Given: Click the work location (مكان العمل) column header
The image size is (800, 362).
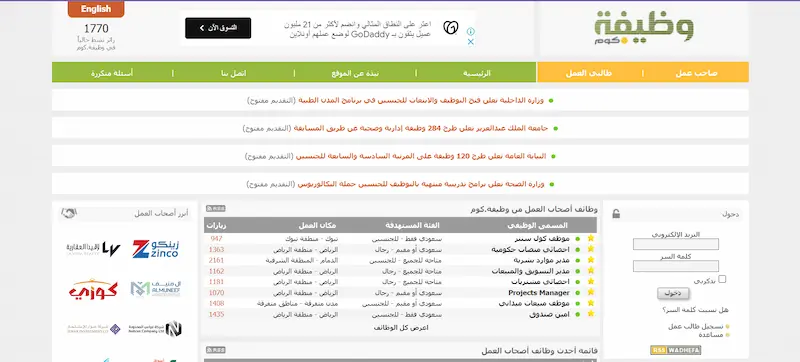Looking at the screenshot, I should pos(318,225).
